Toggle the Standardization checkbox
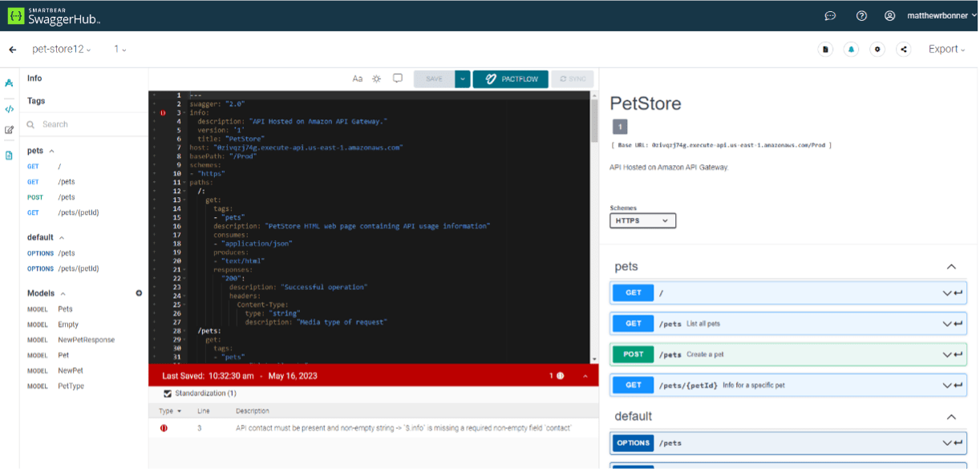The width and height of the screenshot is (980, 472). [x=168, y=393]
